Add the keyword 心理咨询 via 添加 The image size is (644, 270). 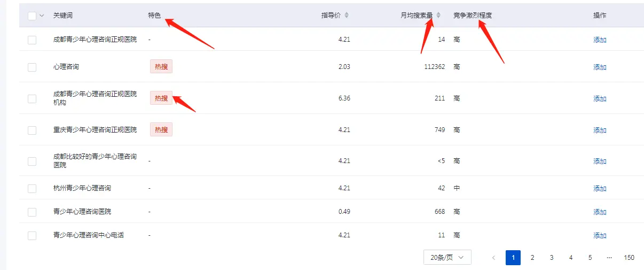pos(600,67)
